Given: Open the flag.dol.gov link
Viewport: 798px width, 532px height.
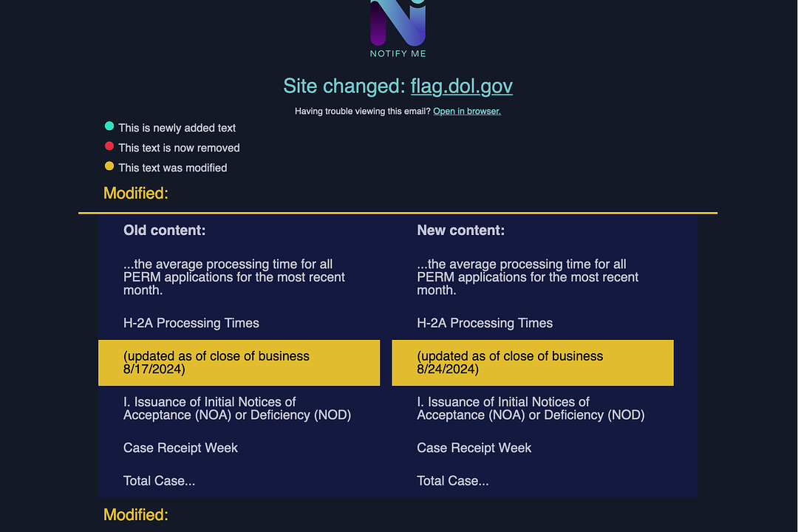Looking at the screenshot, I should click(461, 86).
